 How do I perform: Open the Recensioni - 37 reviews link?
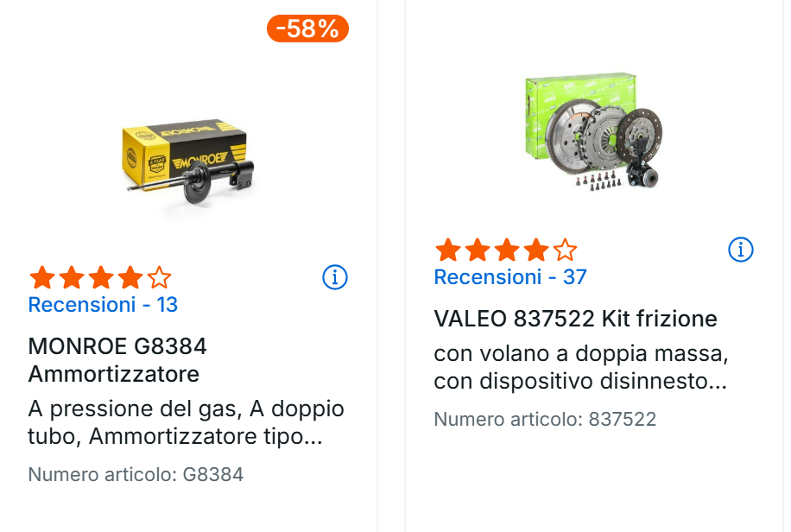(509, 277)
